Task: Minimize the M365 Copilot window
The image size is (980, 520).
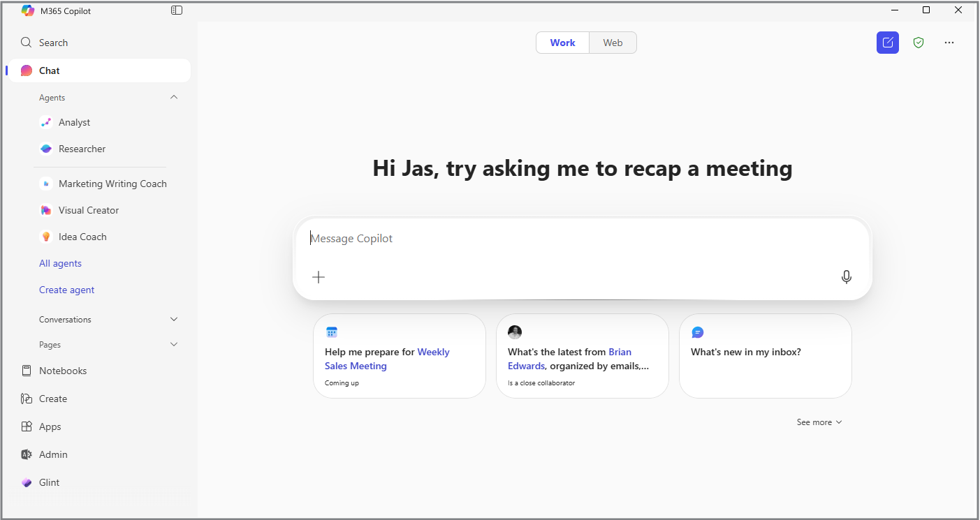Action: pos(895,10)
